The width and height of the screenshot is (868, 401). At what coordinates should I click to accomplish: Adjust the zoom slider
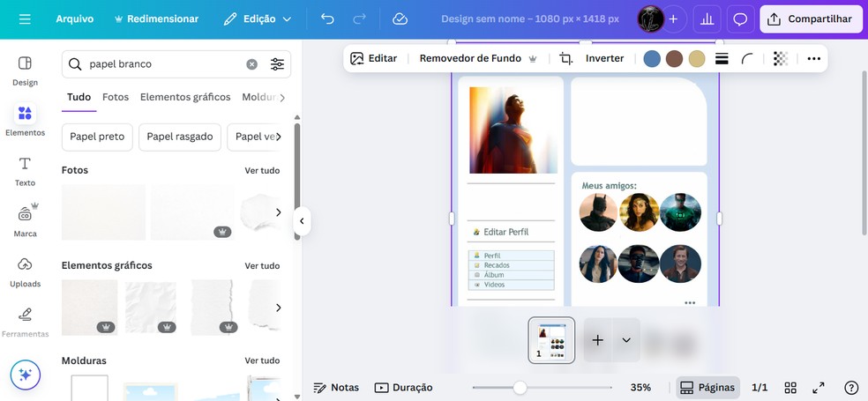click(520, 388)
